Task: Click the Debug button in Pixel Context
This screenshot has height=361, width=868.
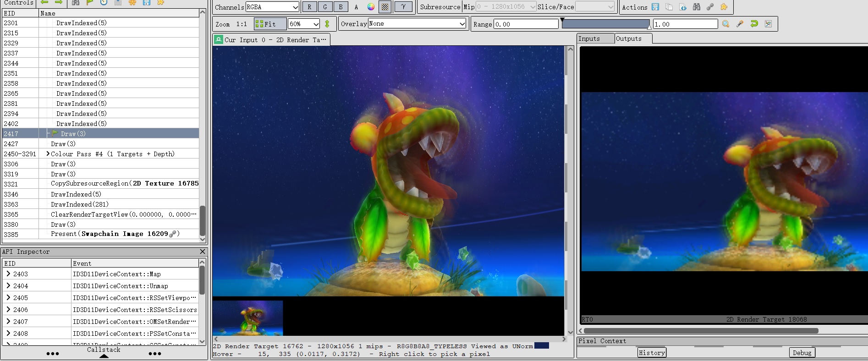Action: [x=802, y=352]
